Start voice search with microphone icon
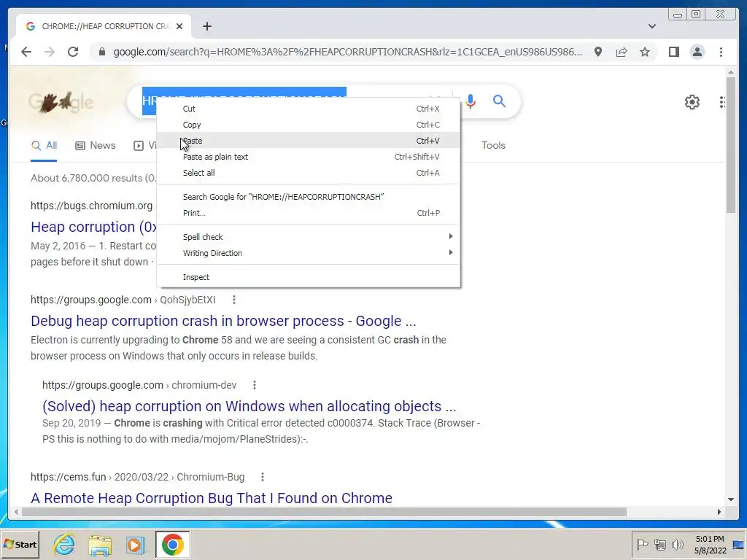Viewport: 747px width, 560px height. point(471,101)
